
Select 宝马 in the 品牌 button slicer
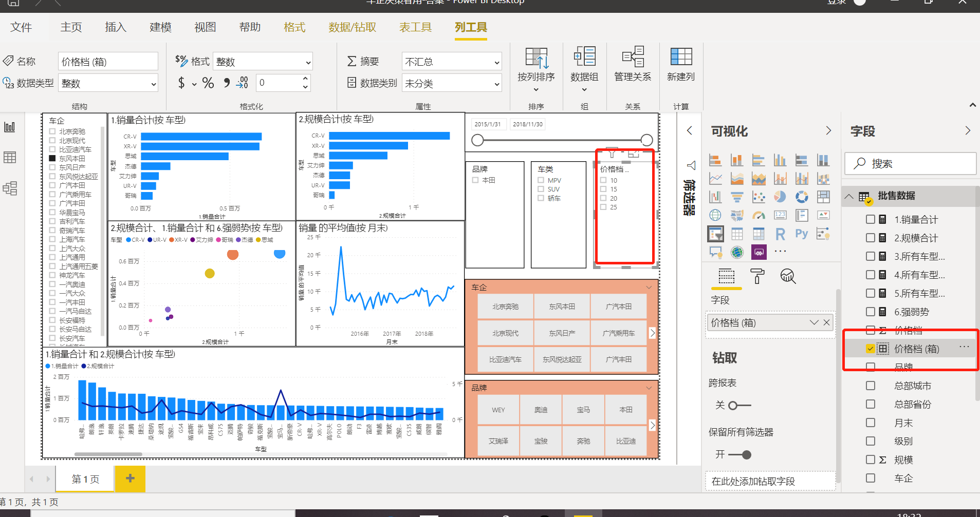(x=583, y=410)
